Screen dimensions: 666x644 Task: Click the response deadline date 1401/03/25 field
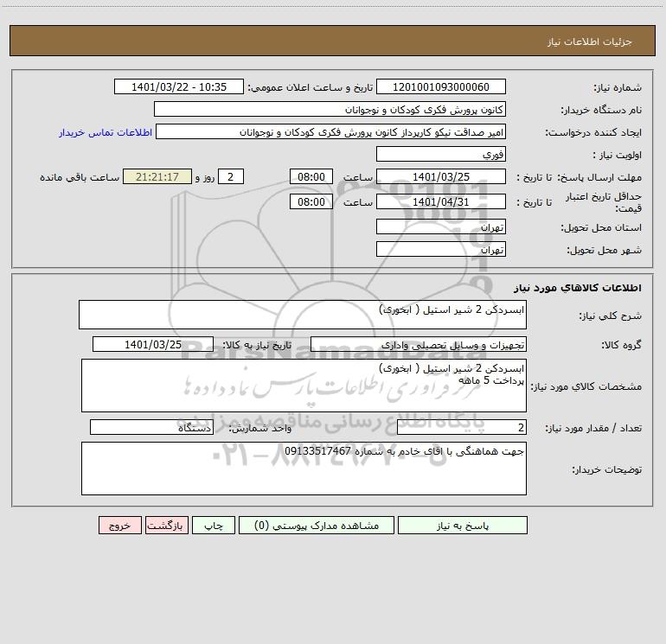click(441, 176)
